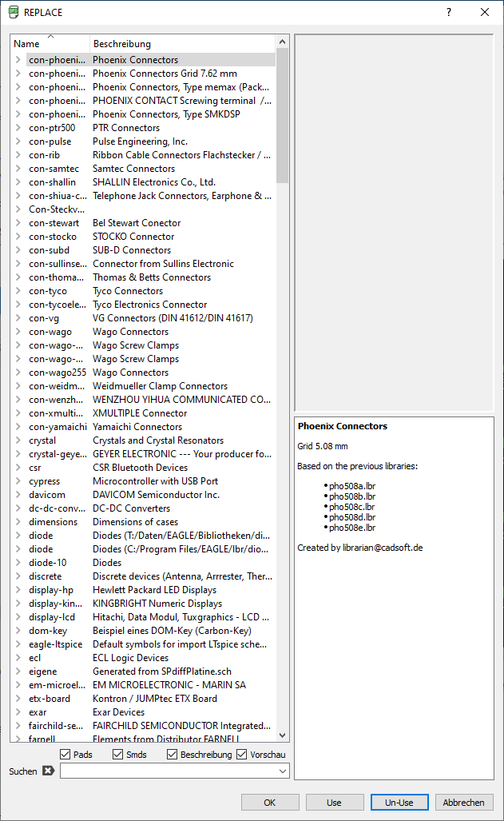Sort by the Beschreibung column header
This screenshot has width=504, height=821.
pos(183,43)
